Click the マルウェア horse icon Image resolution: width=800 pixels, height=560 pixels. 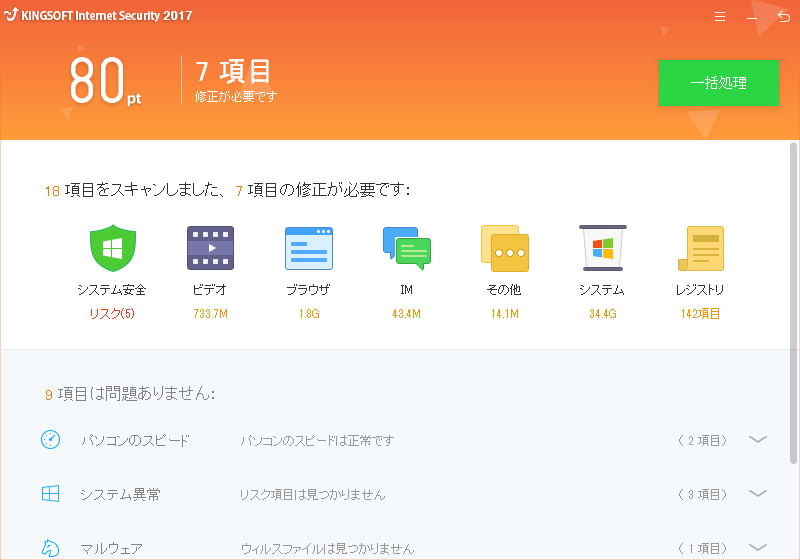pyautogui.click(x=51, y=548)
